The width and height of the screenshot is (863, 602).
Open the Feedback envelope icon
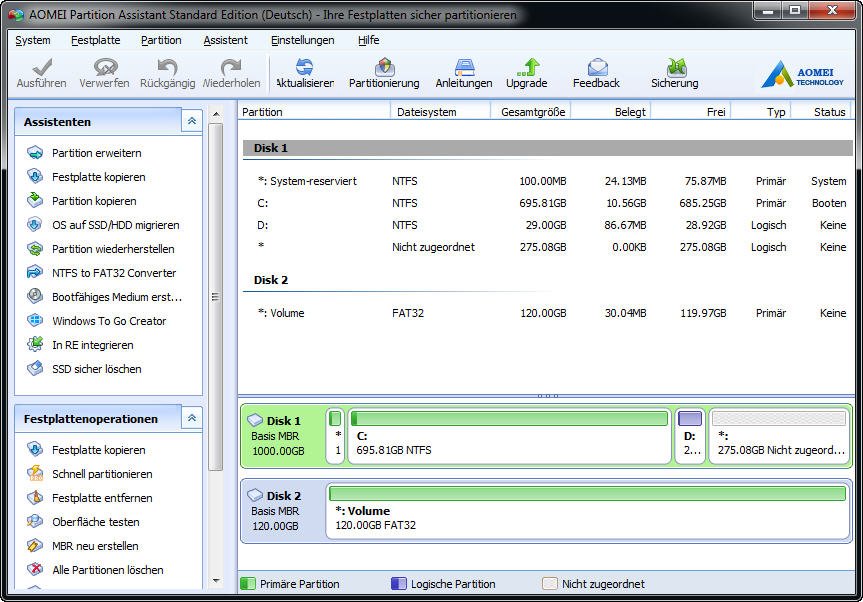(597, 67)
